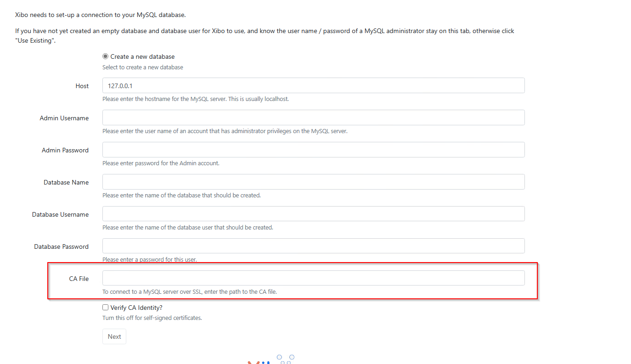Click the Database Name label

(x=66, y=182)
